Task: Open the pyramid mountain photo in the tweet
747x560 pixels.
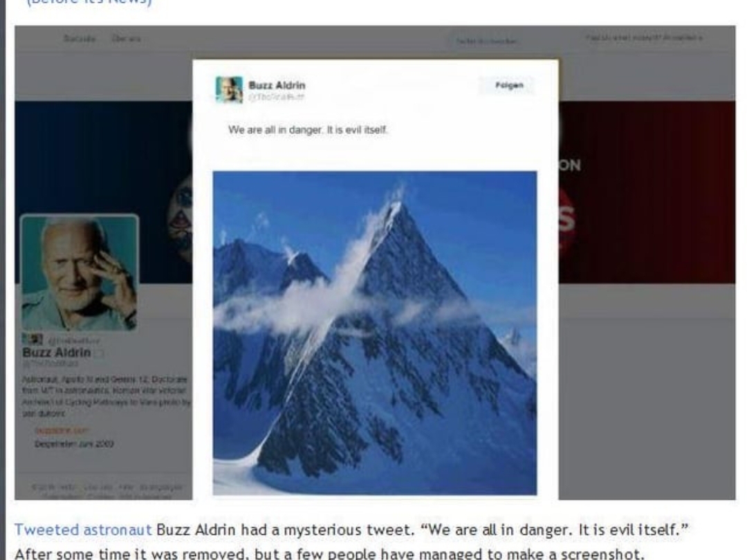Action: pos(374,333)
